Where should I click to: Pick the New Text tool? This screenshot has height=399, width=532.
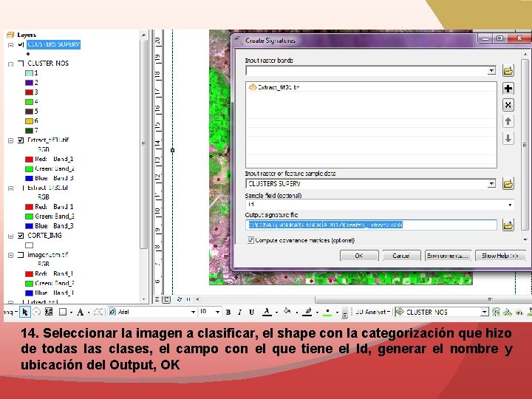point(81,312)
